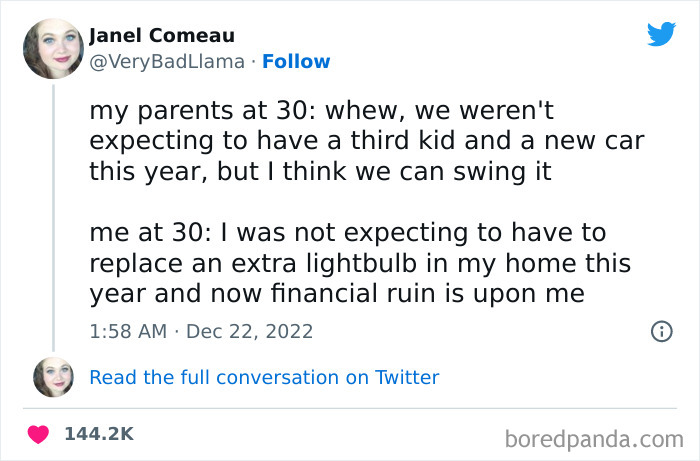Click small avatar beside the conversation link
This screenshot has width=700, height=461.
pos(53,377)
